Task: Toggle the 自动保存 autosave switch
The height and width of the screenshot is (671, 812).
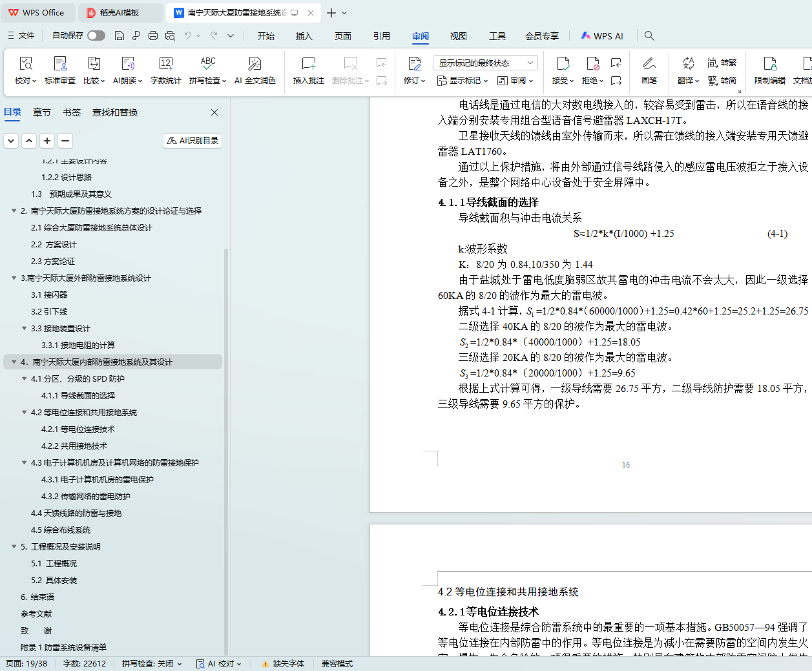Action: click(x=96, y=36)
